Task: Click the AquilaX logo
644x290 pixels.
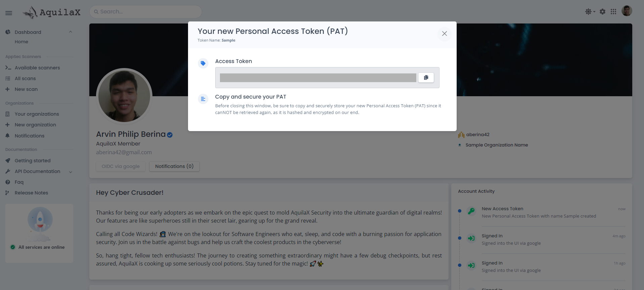Action: tap(52, 12)
